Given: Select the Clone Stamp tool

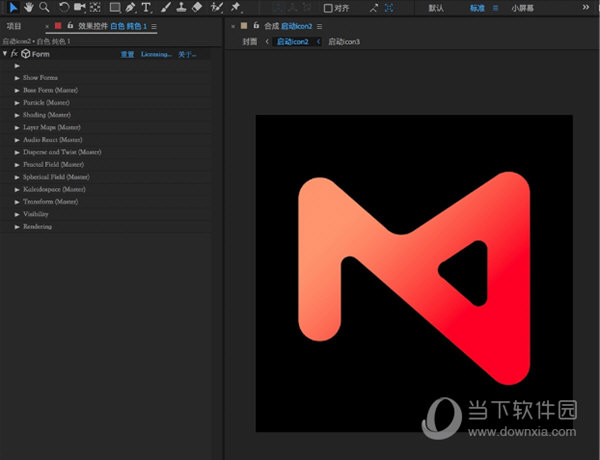Looking at the screenshot, I should [x=181, y=7].
